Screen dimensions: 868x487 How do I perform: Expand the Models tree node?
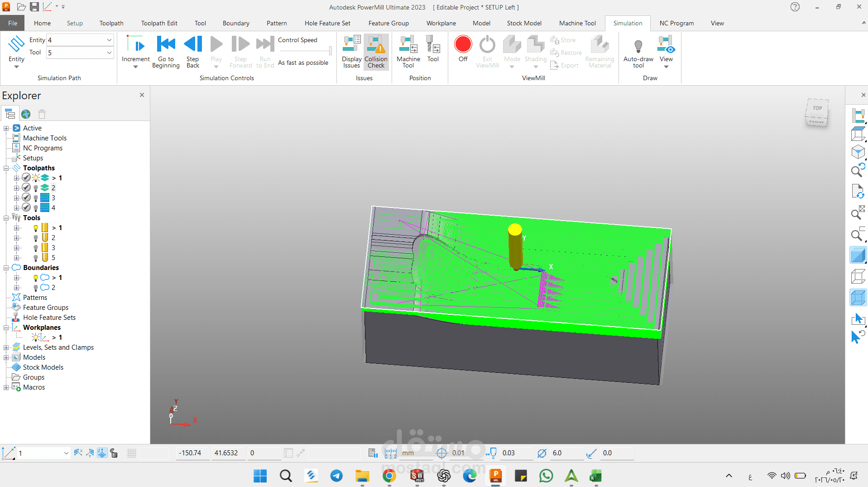[6, 357]
